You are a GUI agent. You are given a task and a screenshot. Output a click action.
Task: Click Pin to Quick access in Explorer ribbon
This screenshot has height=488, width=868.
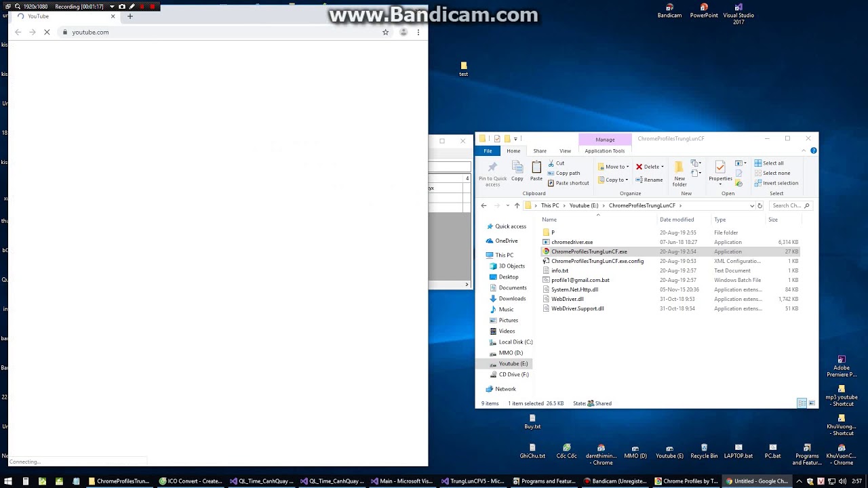click(x=492, y=174)
